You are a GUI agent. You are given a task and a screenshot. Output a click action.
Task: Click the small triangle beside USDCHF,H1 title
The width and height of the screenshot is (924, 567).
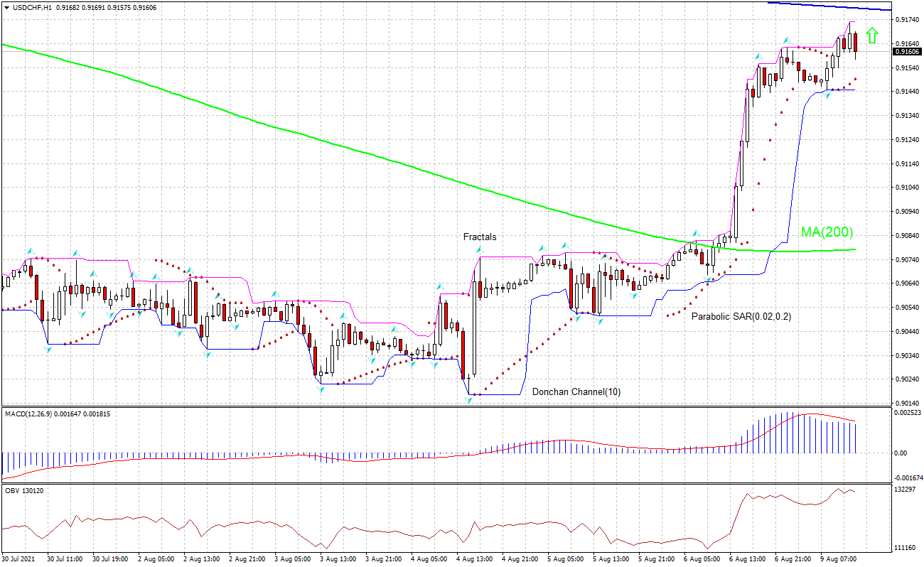(6, 6)
